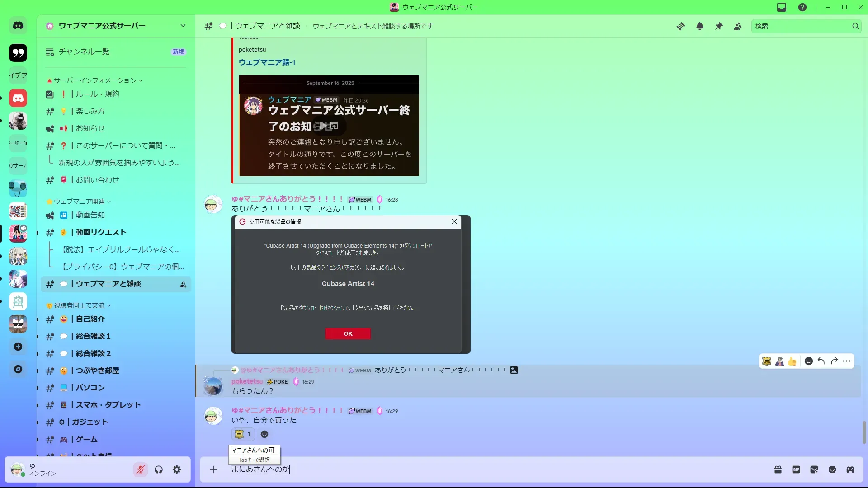
Task: Open the 総合雑談 1 channel
Action: 93,336
